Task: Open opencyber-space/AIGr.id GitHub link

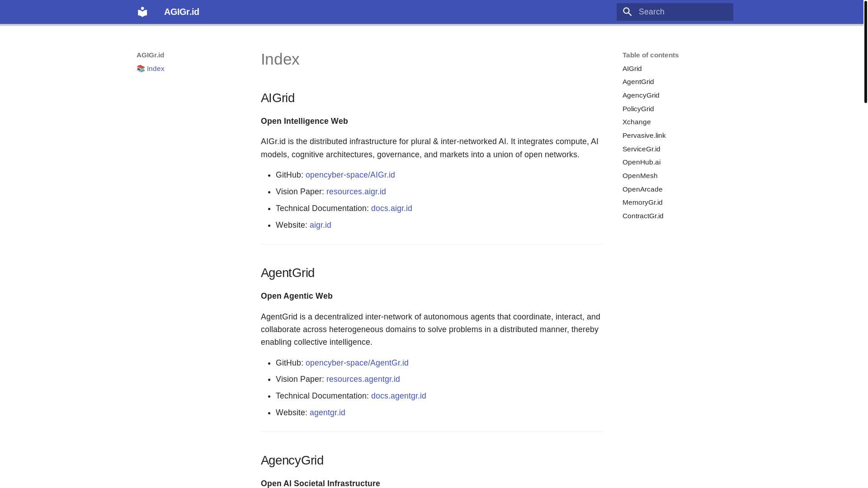Action: 350,175
